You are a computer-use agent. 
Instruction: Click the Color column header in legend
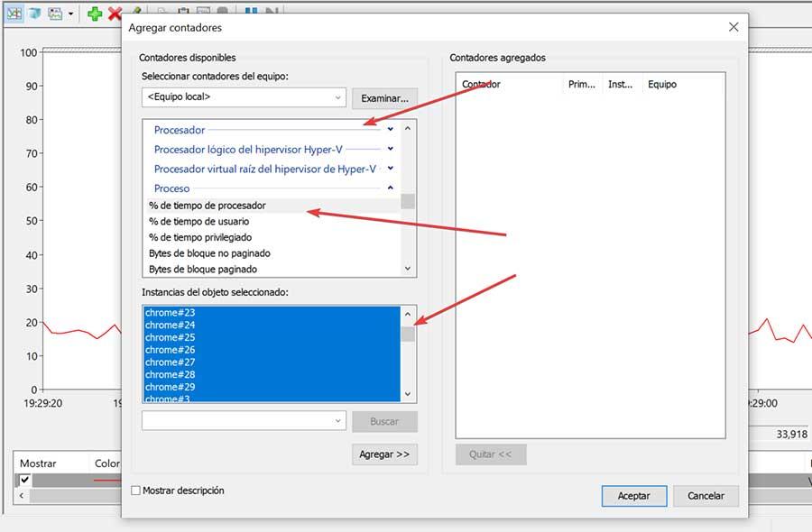click(x=107, y=463)
